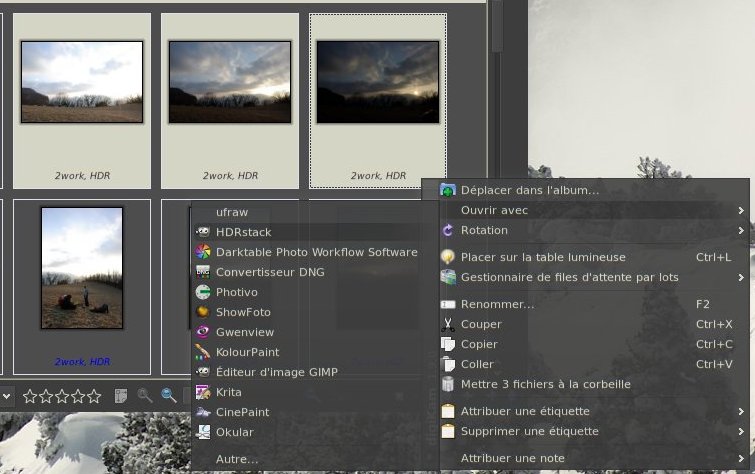Select the brightest sky HDR thumbnail
The height and width of the screenshot is (474, 755).
[82, 82]
